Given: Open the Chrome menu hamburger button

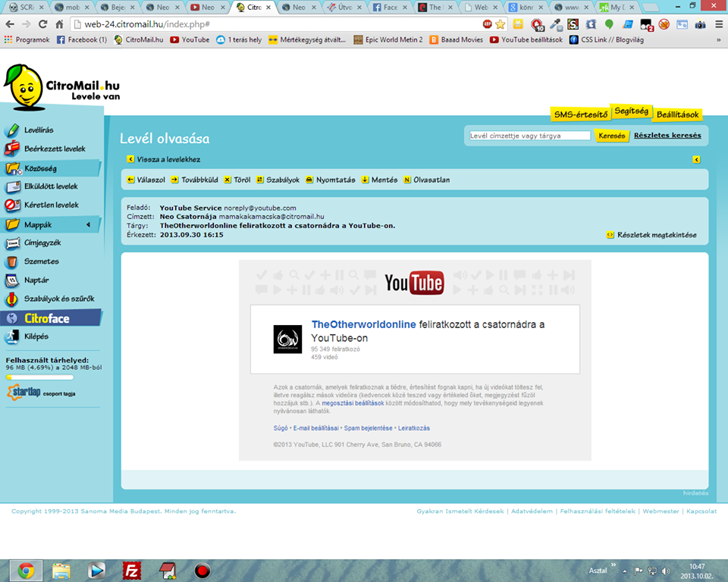Looking at the screenshot, I should (x=719, y=24).
